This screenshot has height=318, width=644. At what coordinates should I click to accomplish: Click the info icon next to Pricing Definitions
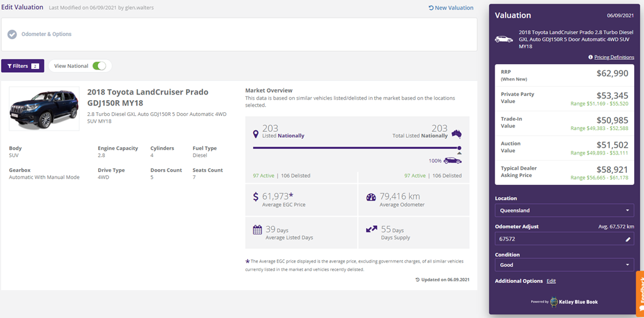point(590,57)
